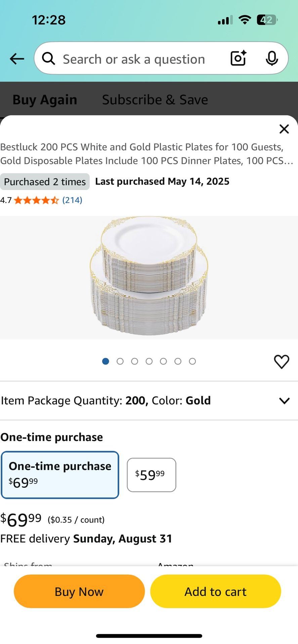The image size is (298, 644).
Task: Add item to wishlist with heart icon
Action: click(x=282, y=362)
